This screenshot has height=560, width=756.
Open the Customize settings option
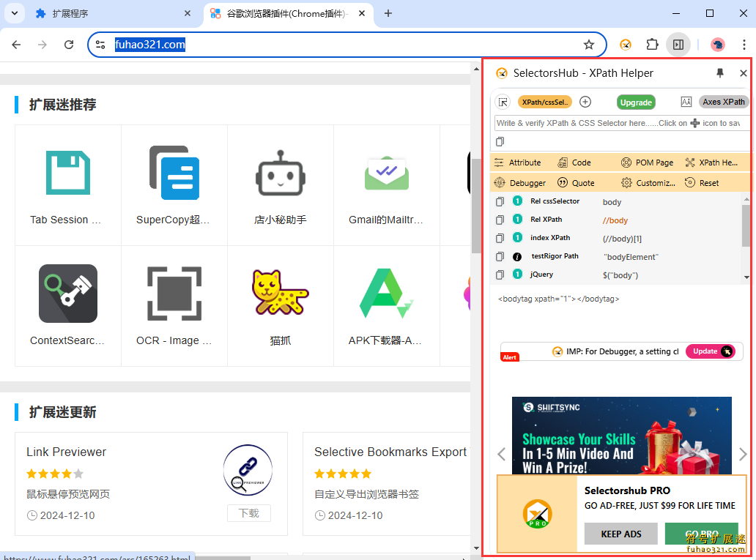[x=648, y=183]
